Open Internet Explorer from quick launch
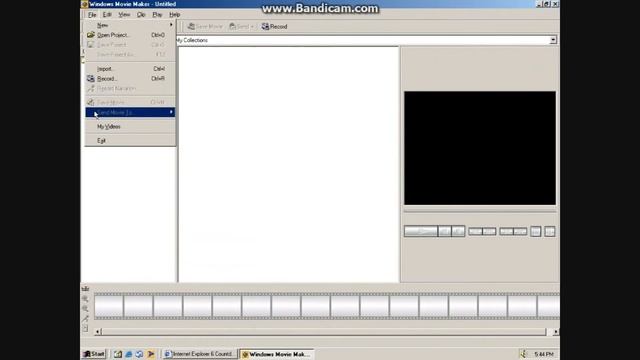Image resolution: width=640 pixels, height=360 pixels. click(129, 354)
